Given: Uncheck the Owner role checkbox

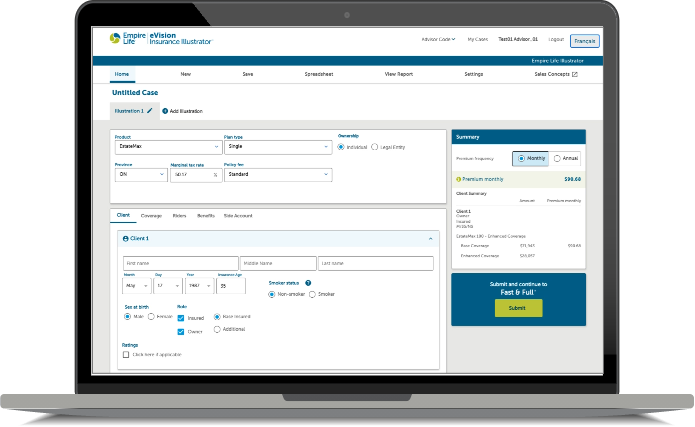Looking at the screenshot, I should click(180, 331).
